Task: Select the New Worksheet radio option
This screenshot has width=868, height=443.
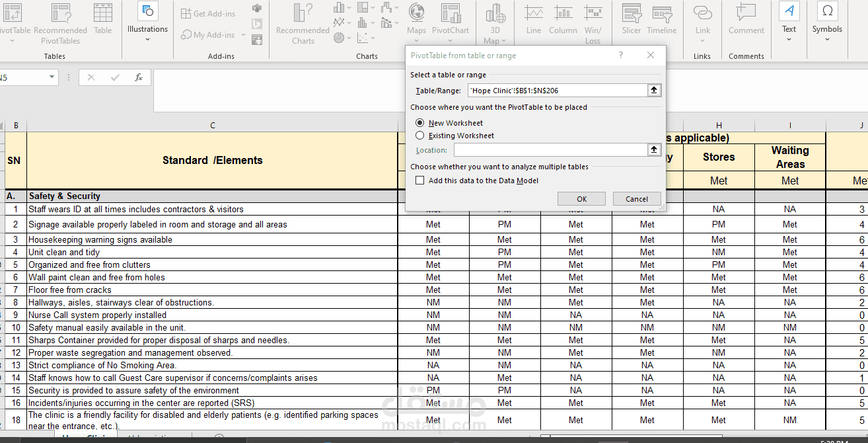Action: [420, 123]
